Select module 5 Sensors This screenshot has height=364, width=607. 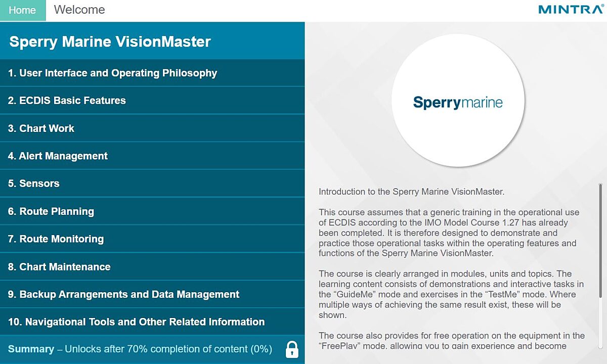click(152, 184)
